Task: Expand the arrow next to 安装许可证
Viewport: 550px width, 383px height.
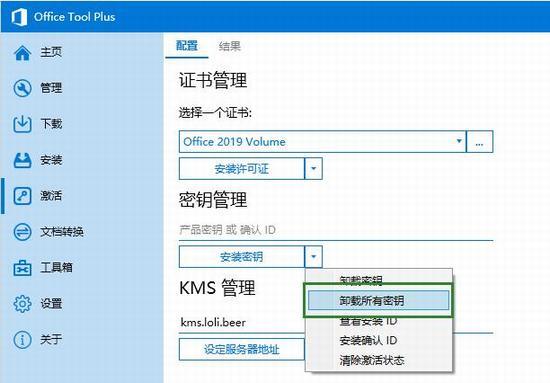Action: point(314,169)
